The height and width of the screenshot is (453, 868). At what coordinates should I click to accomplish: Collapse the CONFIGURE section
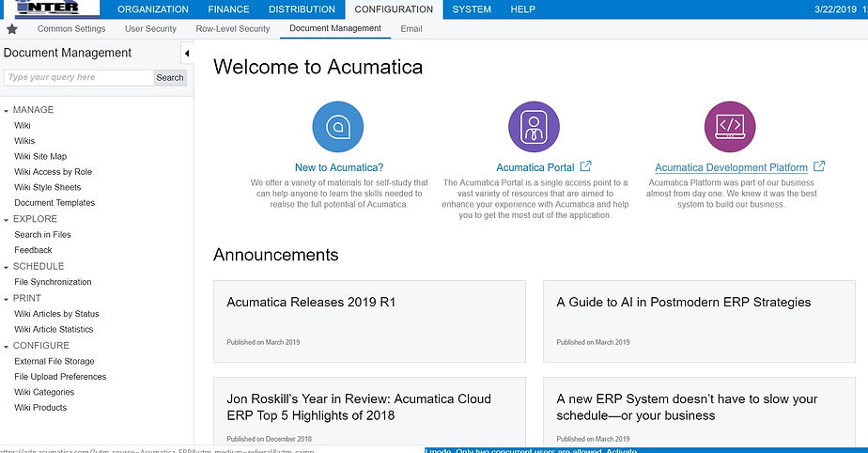[x=6, y=347]
